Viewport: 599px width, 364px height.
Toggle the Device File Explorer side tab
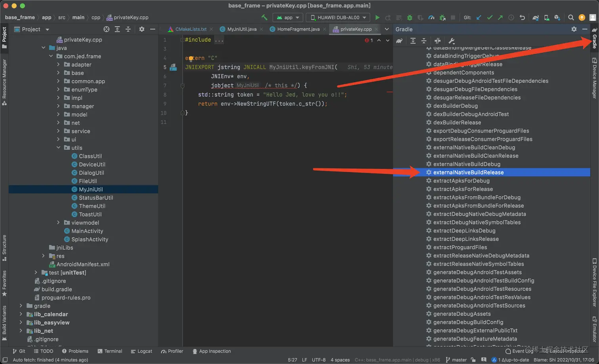point(594,282)
